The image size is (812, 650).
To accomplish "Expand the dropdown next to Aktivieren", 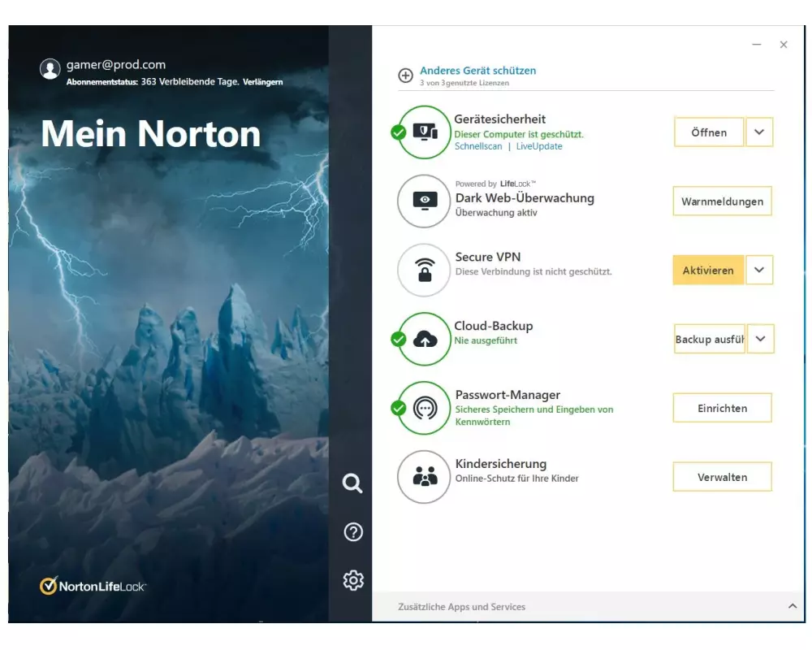I will [759, 271].
